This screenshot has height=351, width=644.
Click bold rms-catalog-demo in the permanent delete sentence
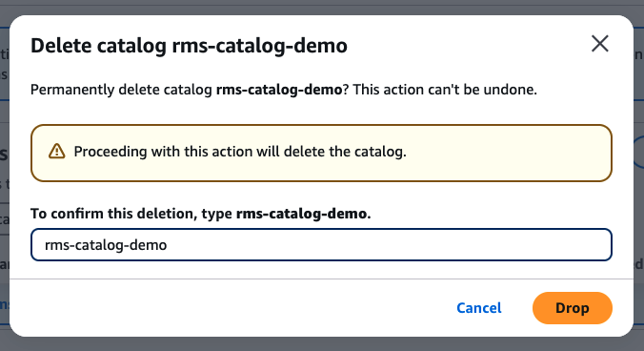point(279,90)
